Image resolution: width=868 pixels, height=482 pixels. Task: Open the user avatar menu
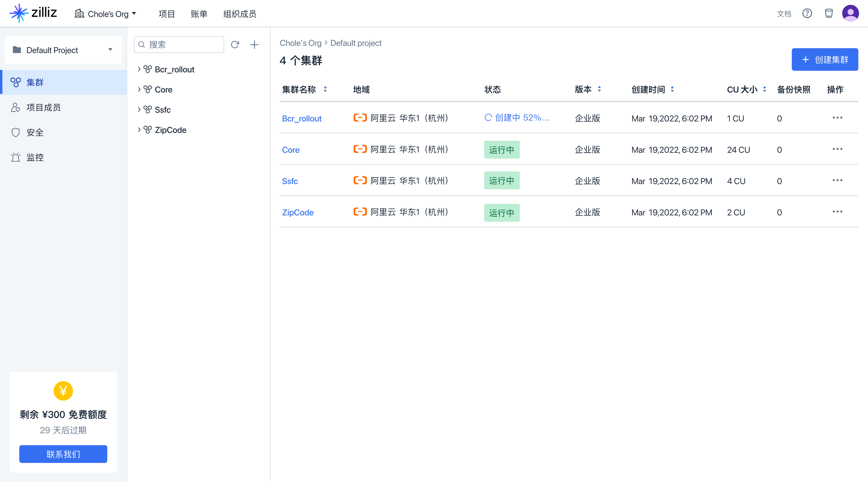coord(850,14)
